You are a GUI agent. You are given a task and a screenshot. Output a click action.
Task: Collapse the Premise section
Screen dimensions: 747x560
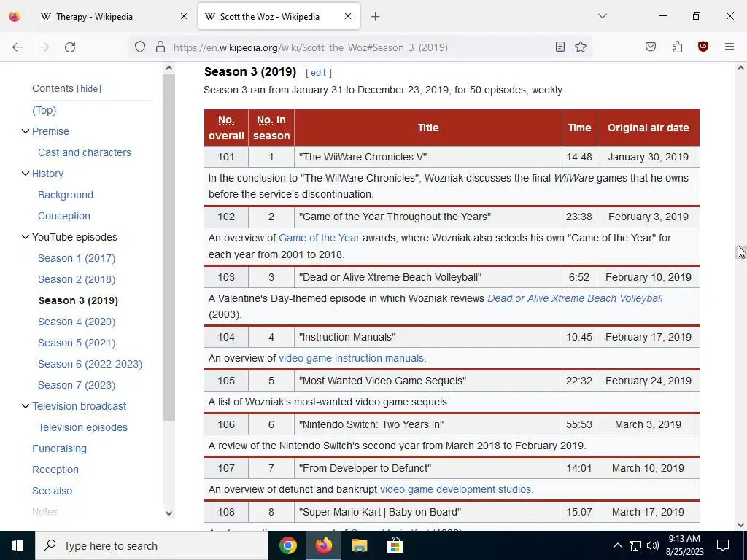(x=26, y=131)
